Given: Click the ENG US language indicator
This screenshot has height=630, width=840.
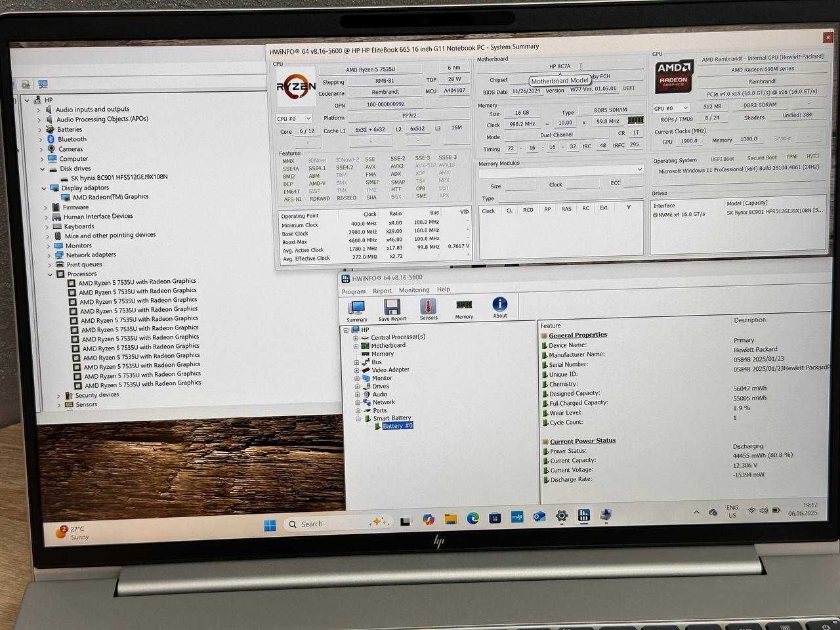Looking at the screenshot, I should [x=732, y=511].
